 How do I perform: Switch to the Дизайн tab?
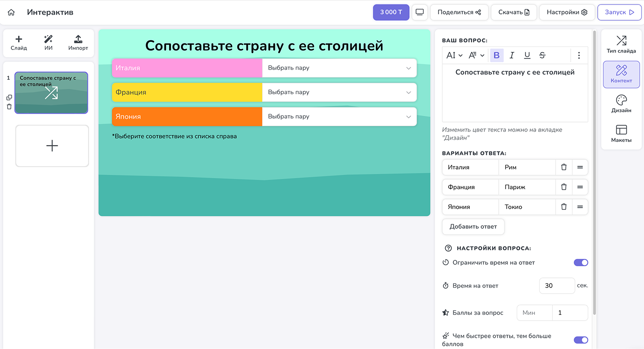pos(621,104)
